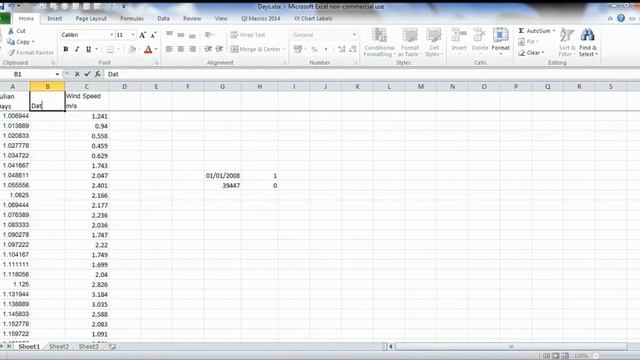
Task: Open the Review tab
Action: click(x=192, y=19)
